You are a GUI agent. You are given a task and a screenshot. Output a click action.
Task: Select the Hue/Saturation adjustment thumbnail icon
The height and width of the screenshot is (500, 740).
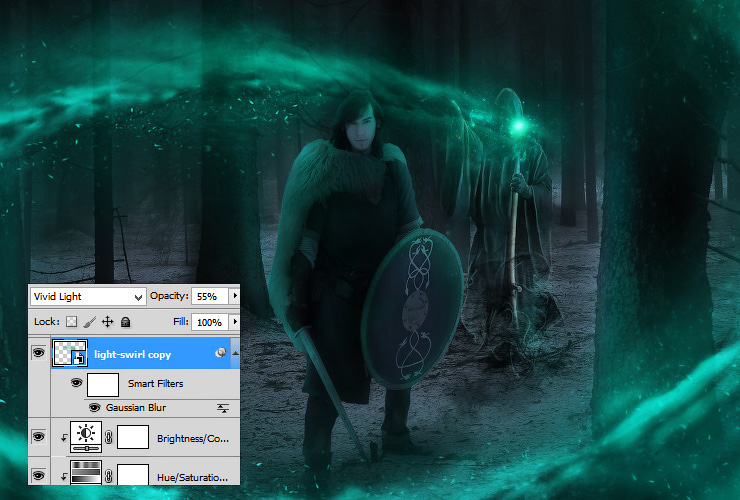pyautogui.click(x=86, y=473)
